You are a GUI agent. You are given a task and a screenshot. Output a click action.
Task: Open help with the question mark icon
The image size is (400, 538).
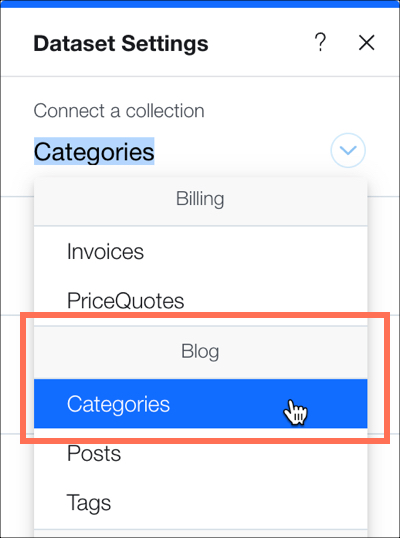click(x=320, y=43)
